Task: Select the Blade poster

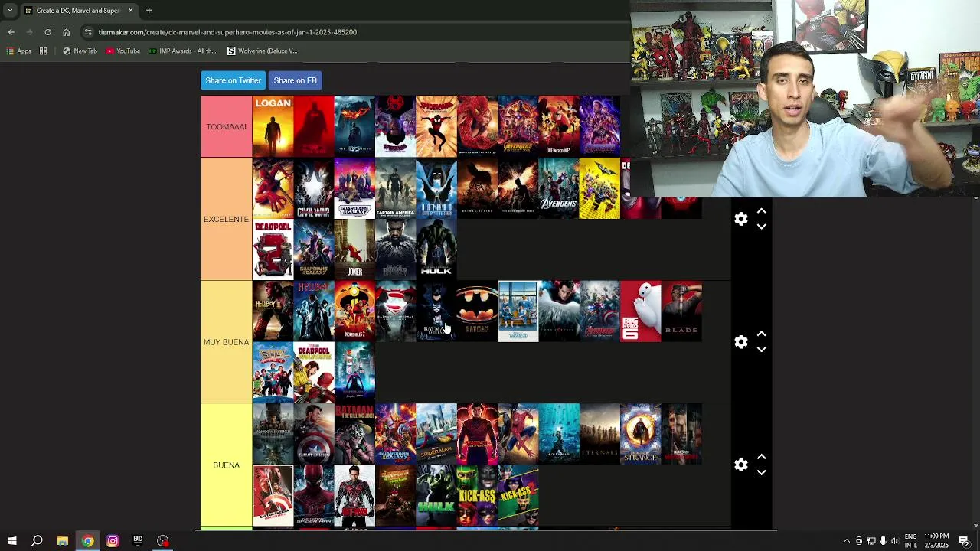Action: pos(681,311)
